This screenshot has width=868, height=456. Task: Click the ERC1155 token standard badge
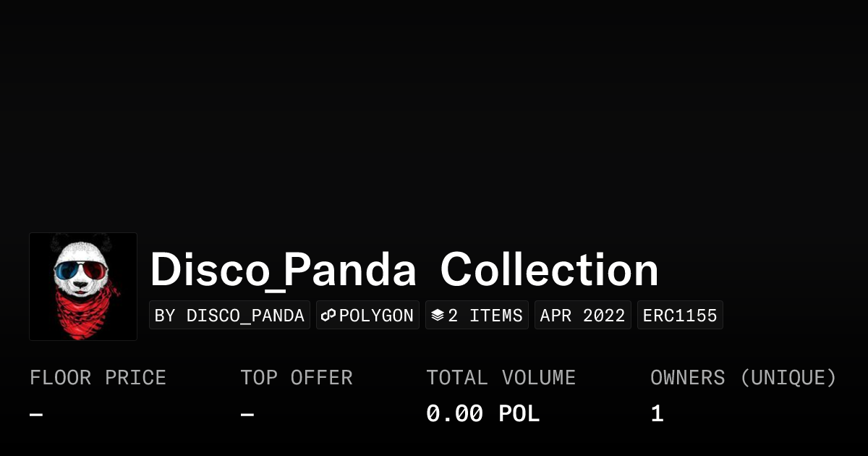680,316
